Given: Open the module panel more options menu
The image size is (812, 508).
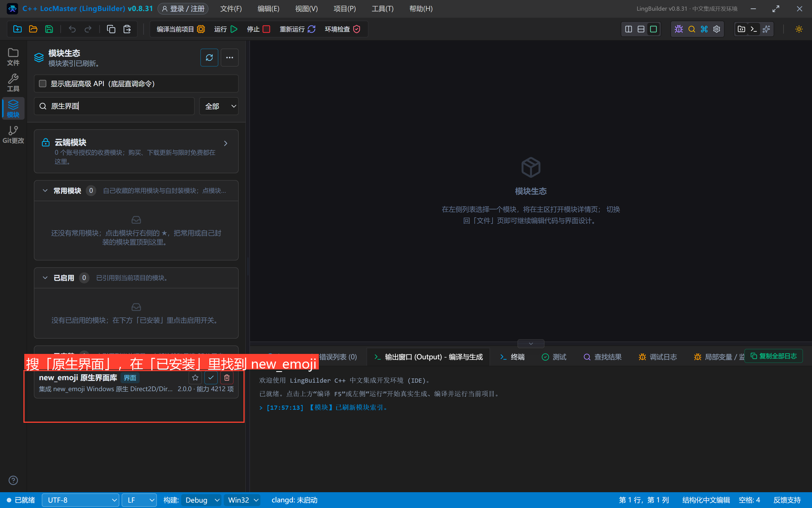Looking at the screenshot, I should tap(230, 58).
